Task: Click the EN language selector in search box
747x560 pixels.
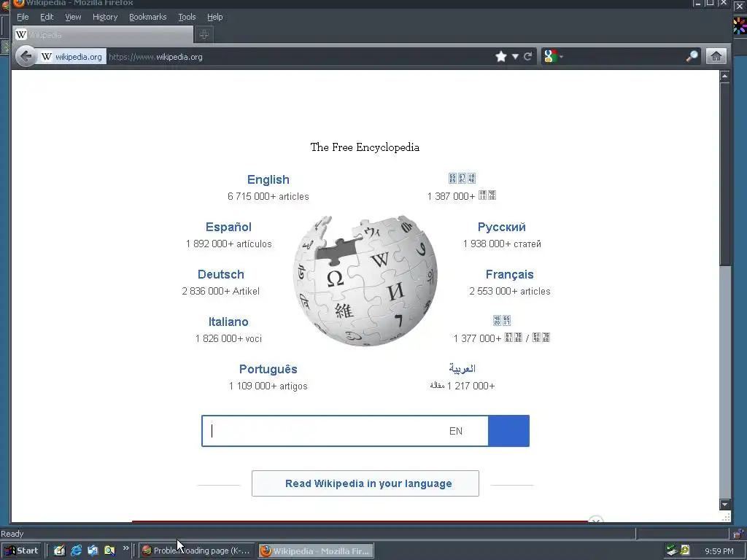Action: click(456, 431)
